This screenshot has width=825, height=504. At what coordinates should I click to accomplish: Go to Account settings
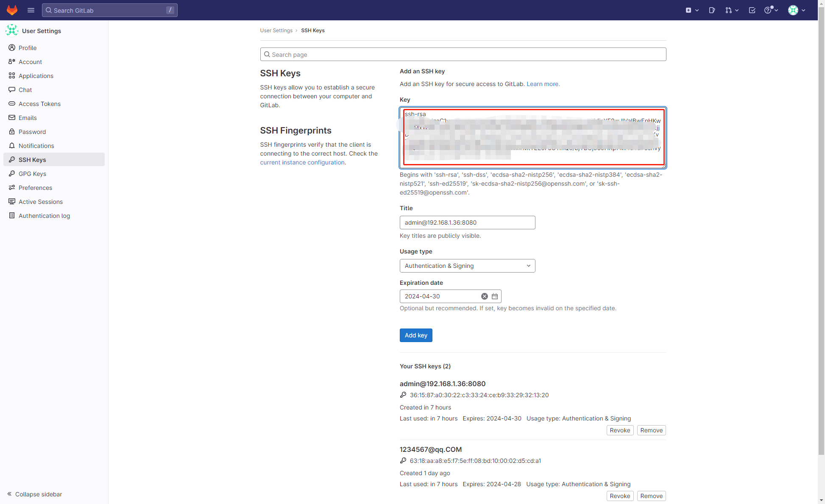point(54,62)
